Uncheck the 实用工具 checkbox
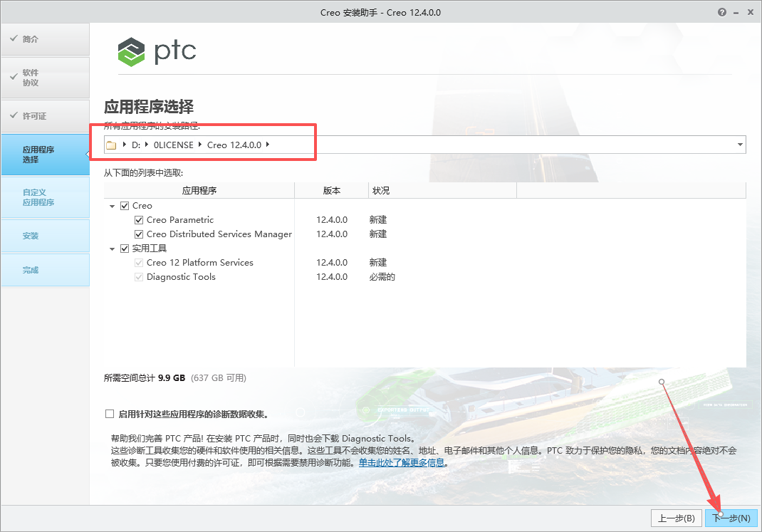 click(x=125, y=248)
